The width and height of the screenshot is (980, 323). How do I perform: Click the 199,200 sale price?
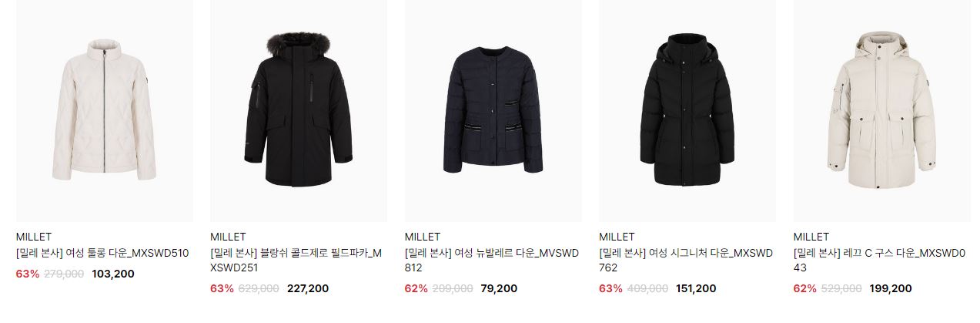[891, 288]
